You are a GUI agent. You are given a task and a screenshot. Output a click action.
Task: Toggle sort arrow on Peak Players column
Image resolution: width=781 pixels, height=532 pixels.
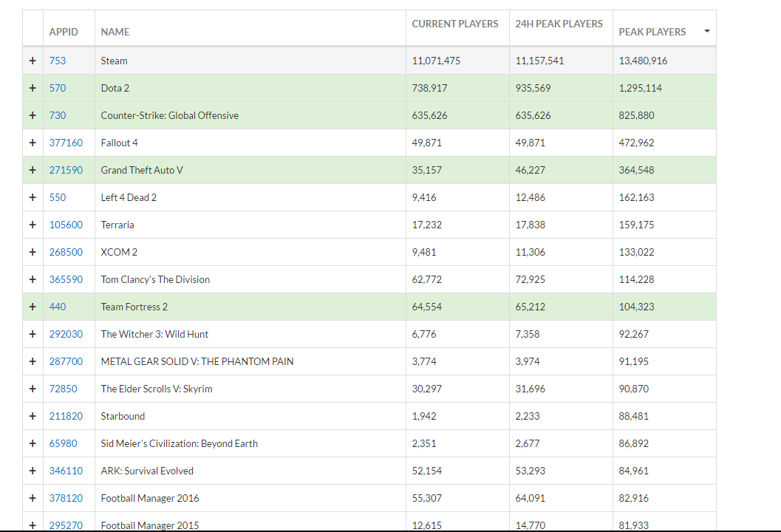click(x=707, y=32)
